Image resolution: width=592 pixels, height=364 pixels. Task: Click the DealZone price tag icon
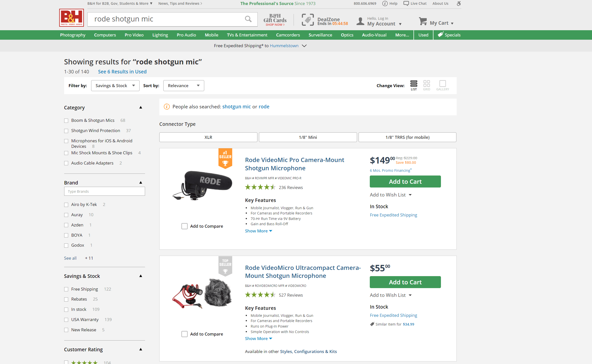[308, 19]
